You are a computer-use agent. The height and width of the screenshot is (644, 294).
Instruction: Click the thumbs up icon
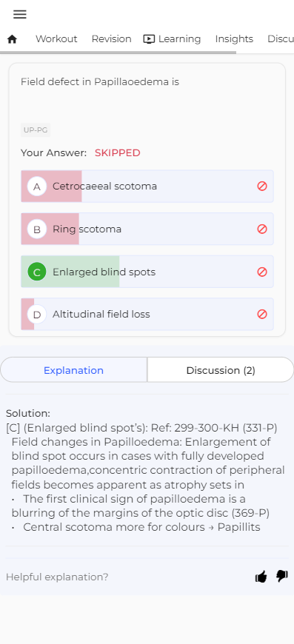(x=261, y=577)
